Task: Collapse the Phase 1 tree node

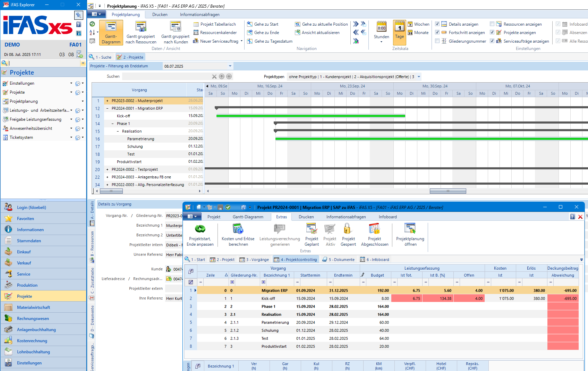Action: pos(113,124)
